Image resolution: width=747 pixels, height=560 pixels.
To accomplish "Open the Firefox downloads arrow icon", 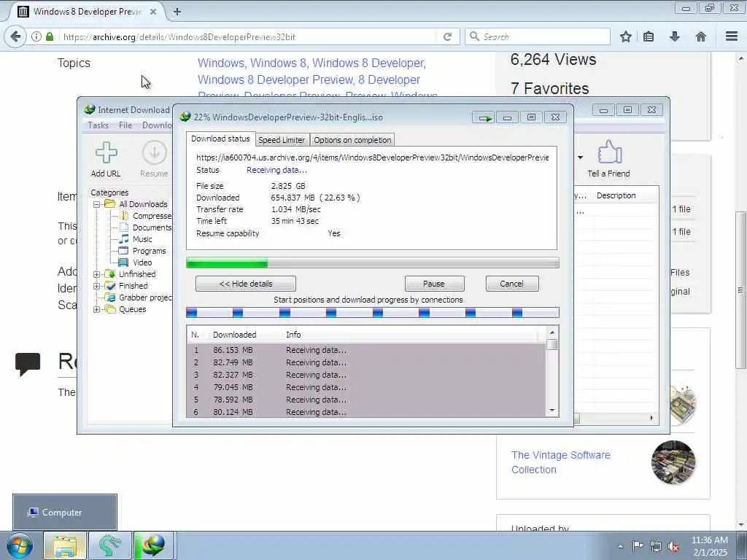I will [675, 36].
